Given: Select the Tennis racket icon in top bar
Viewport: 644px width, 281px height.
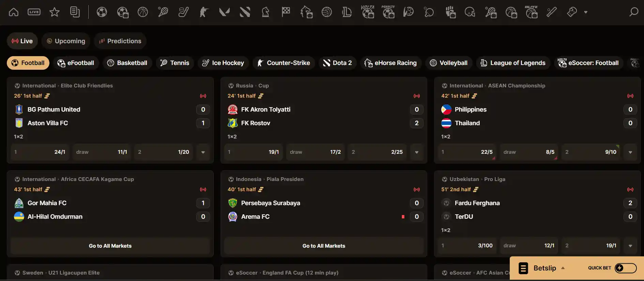Looking at the screenshot, I should (x=163, y=12).
